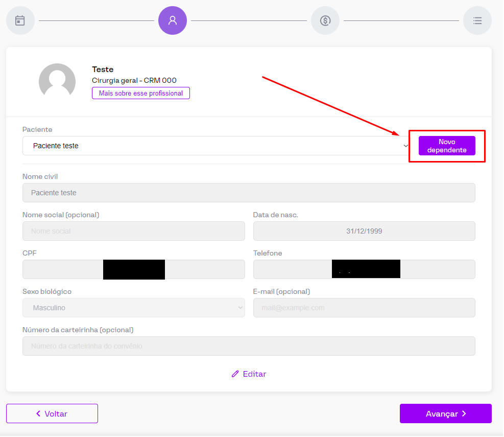Click the Nome civil field
Viewport: 504px width, 437px height.
tap(249, 193)
